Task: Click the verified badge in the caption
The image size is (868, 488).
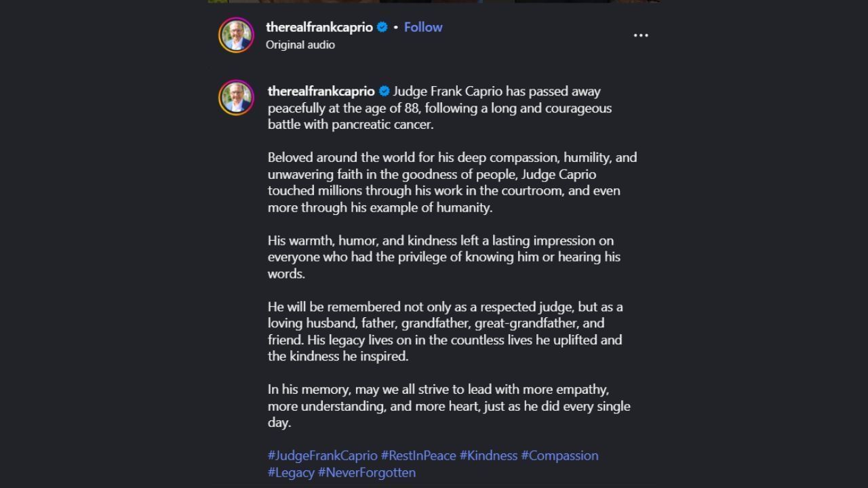Action: [384, 91]
